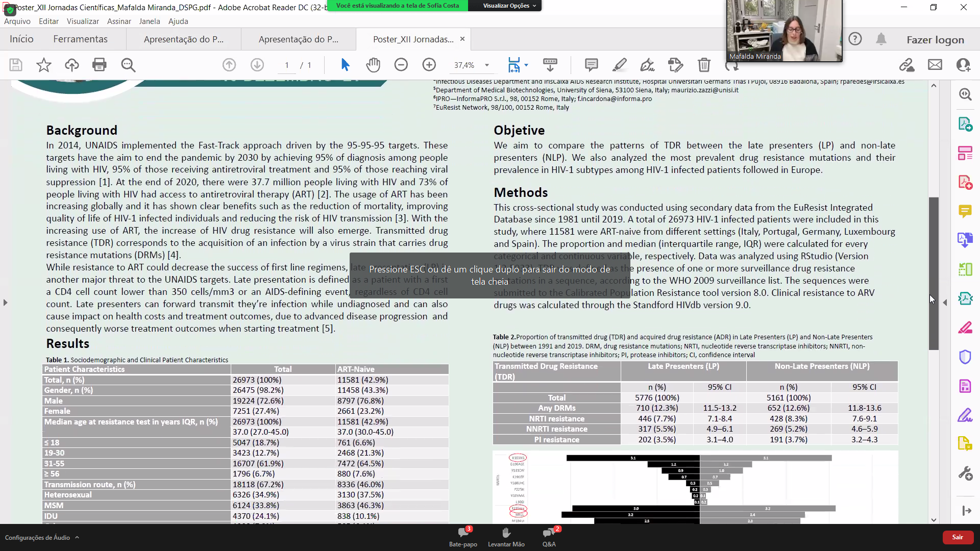
Task: Click the document vertical scrollbar thumb
Action: [934, 273]
